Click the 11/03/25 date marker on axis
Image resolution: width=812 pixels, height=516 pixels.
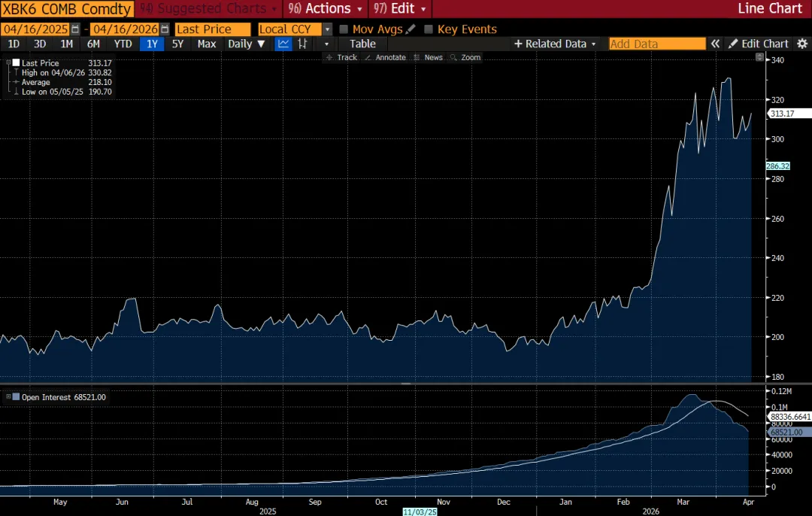click(420, 511)
